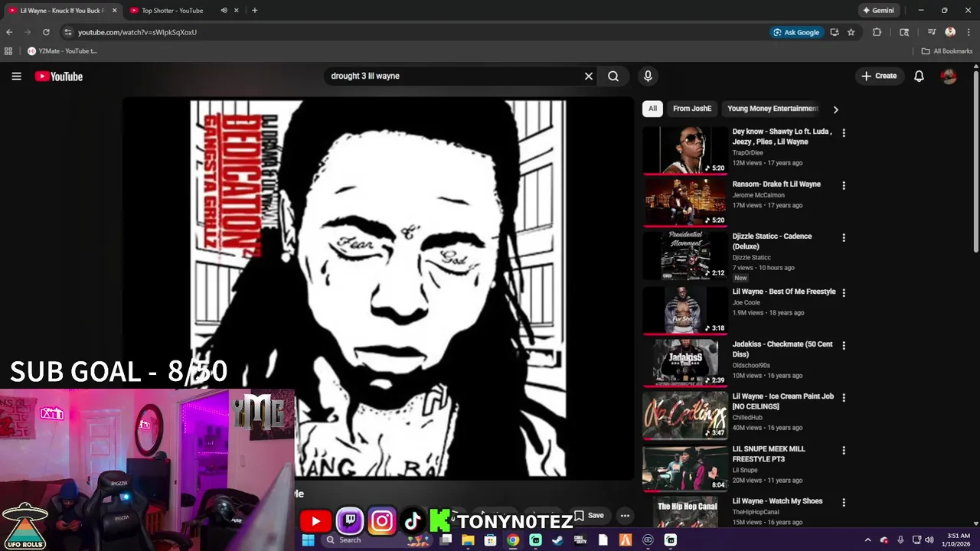The width and height of the screenshot is (980, 551).
Task: Click the magnifier search button
Action: (613, 76)
